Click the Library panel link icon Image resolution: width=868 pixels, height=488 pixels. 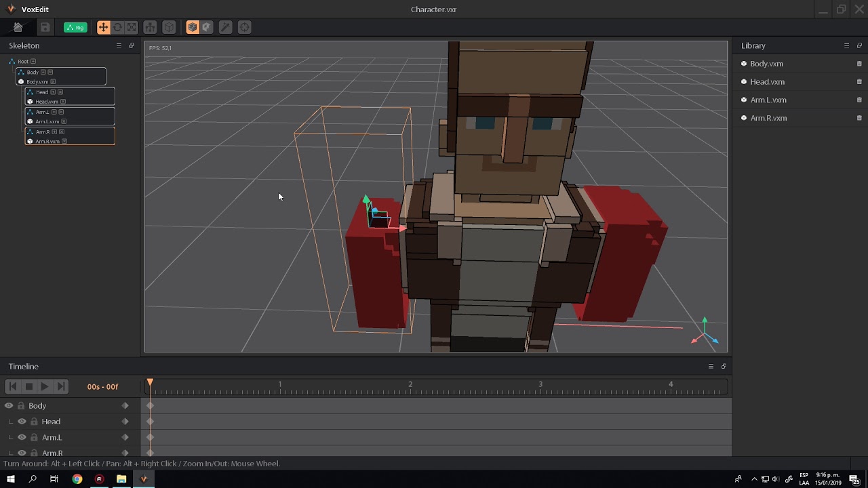859,45
